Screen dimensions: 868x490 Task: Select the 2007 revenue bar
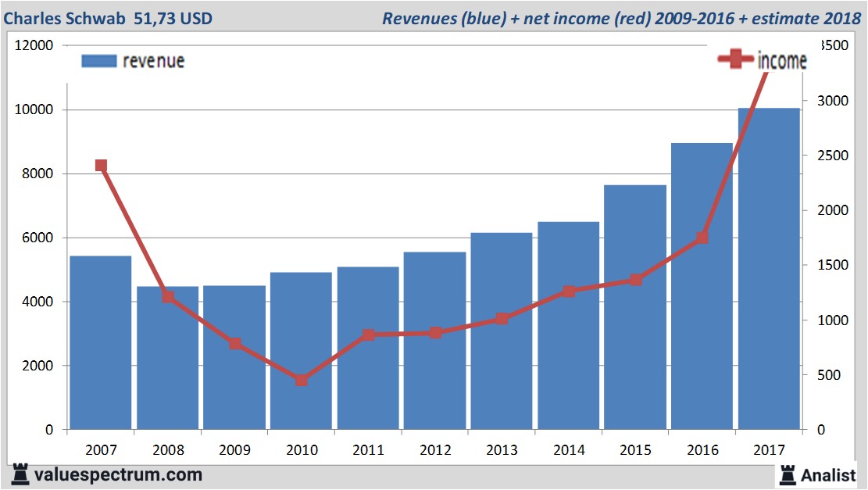tap(101, 343)
